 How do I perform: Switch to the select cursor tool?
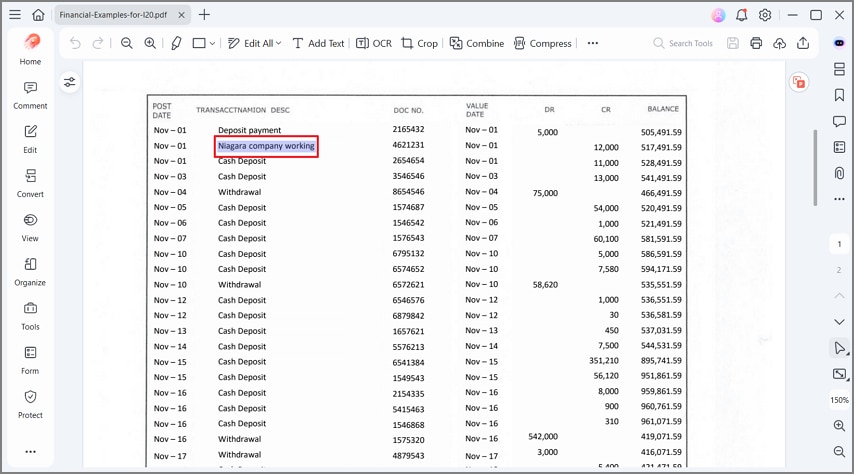839,348
